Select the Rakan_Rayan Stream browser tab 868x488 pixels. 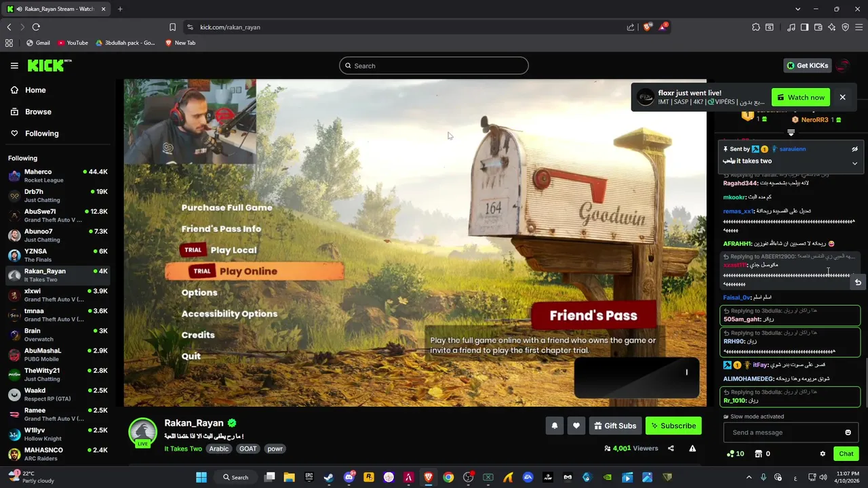pos(56,9)
